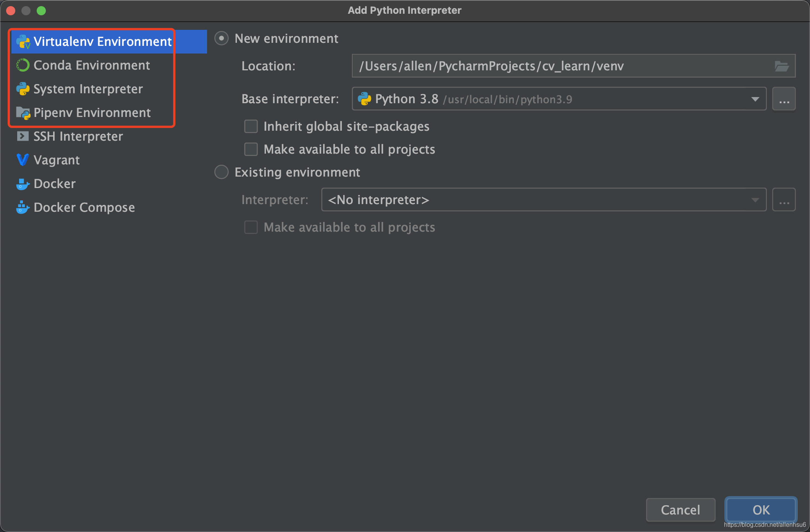Select the Existing environment radio button
Image resolution: width=810 pixels, height=532 pixels.
(222, 172)
